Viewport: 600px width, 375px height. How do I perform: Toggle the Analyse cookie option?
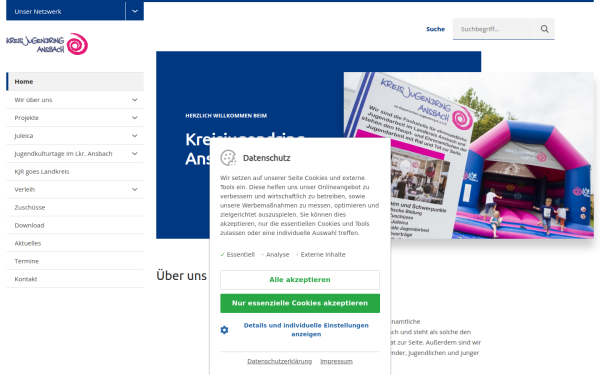pos(276,254)
